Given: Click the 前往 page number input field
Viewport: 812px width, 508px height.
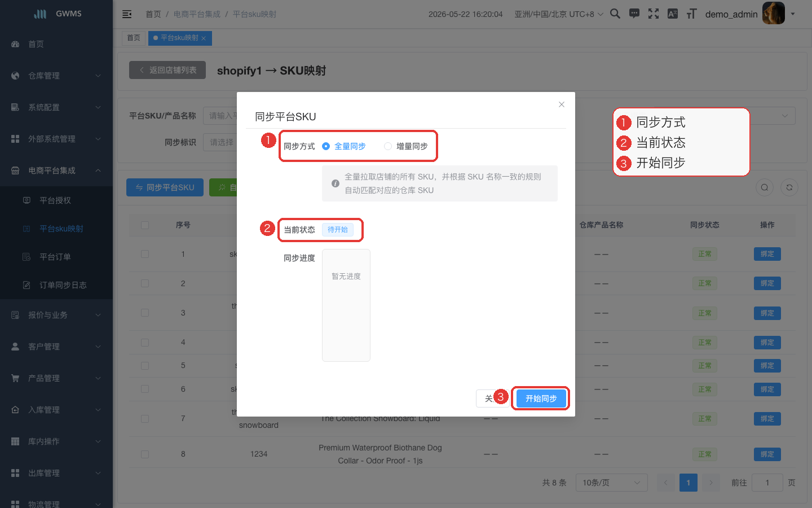Looking at the screenshot, I should (x=767, y=483).
